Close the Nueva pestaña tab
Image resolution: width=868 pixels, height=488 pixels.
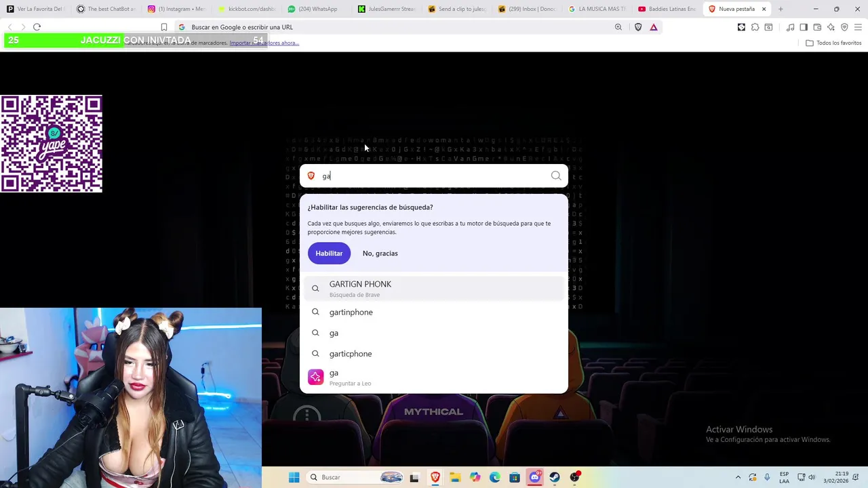point(764,9)
